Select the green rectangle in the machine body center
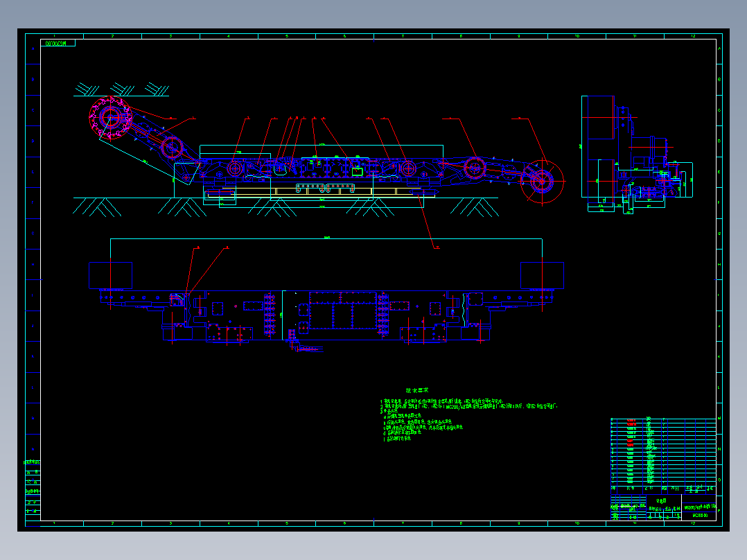The width and height of the screenshot is (747, 560). [x=358, y=172]
